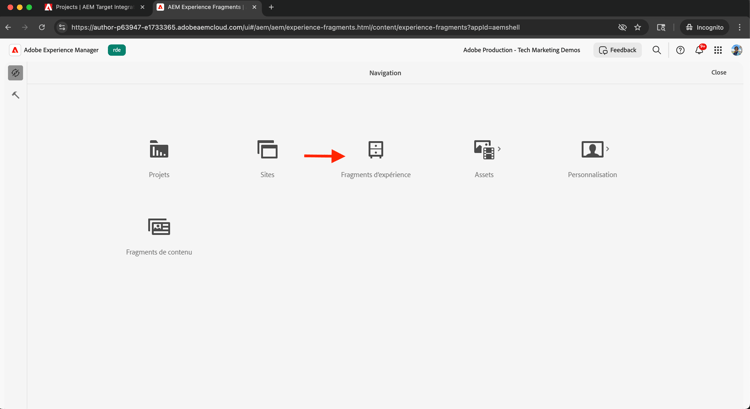
Task: Open the Sites navigation icon
Action: pyautogui.click(x=267, y=149)
